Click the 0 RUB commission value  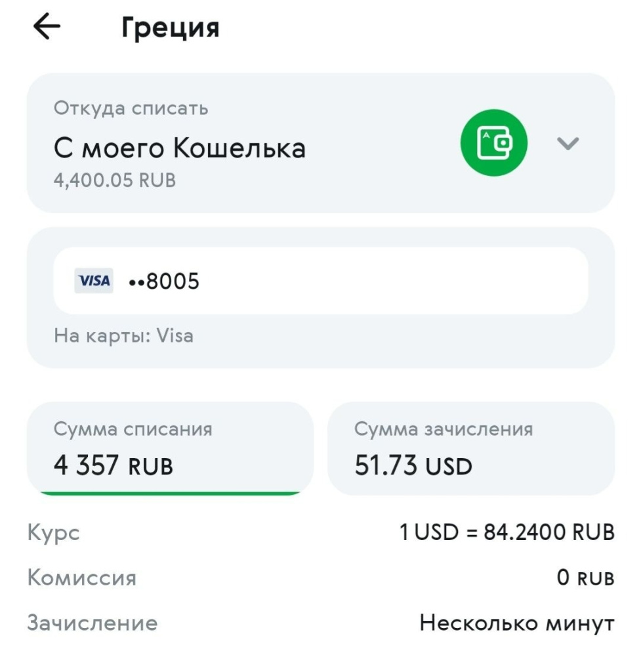tap(585, 578)
